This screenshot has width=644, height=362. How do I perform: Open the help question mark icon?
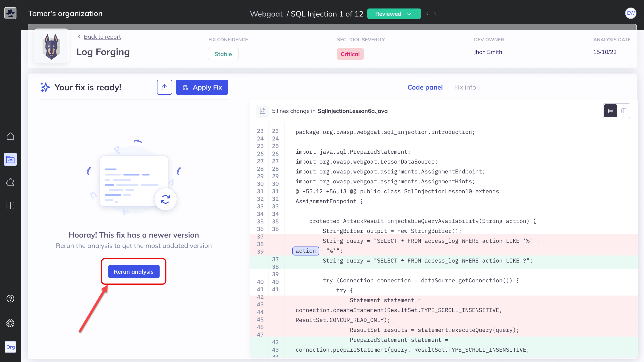click(x=10, y=299)
